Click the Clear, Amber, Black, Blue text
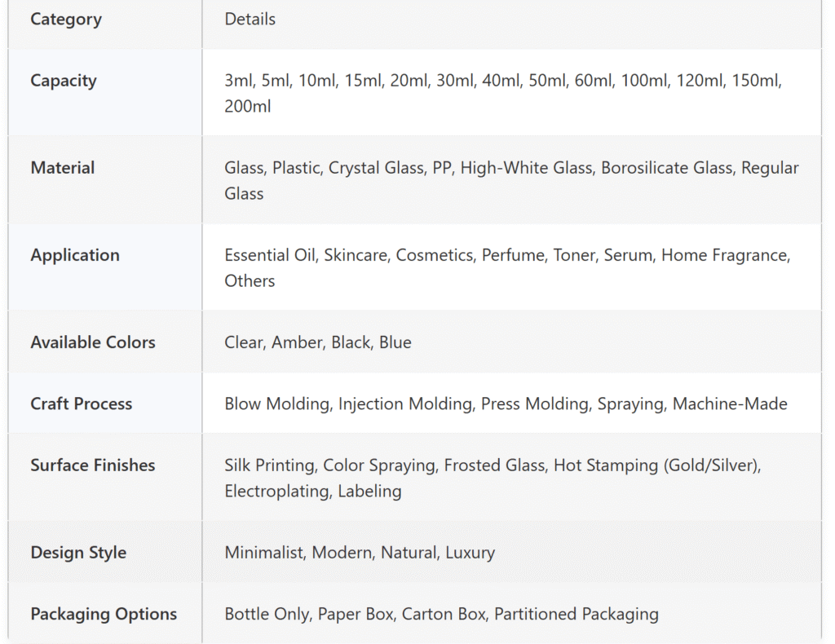The image size is (835, 644). [318, 342]
